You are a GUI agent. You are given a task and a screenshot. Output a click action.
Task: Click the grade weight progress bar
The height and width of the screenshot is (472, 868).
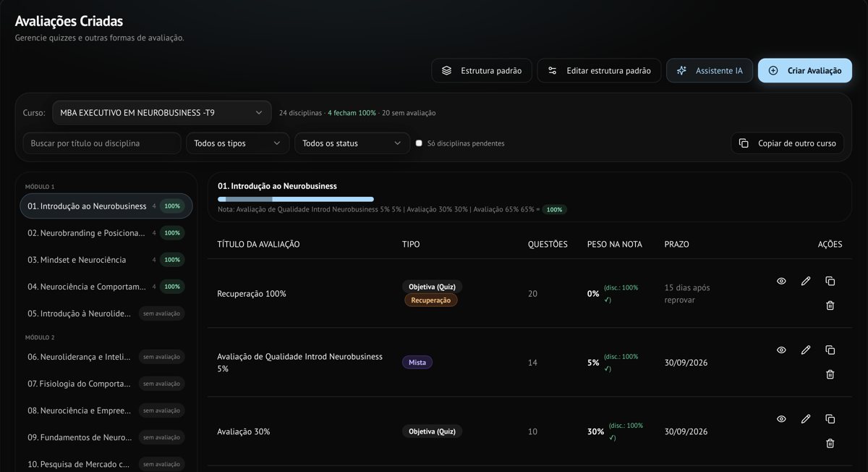[296, 198]
